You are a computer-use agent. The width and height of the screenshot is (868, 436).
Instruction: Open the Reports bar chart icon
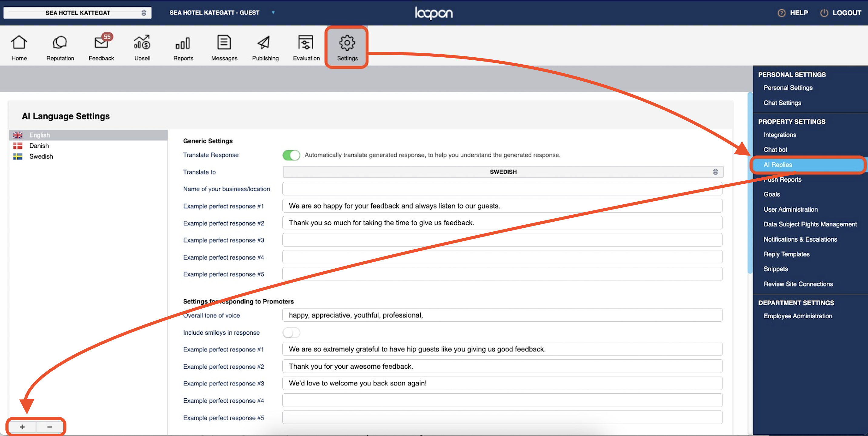[x=183, y=43]
